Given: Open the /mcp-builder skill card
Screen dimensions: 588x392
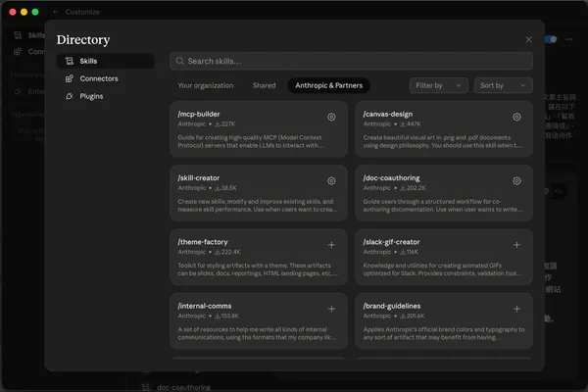Looking at the screenshot, I should [x=259, y=128].
